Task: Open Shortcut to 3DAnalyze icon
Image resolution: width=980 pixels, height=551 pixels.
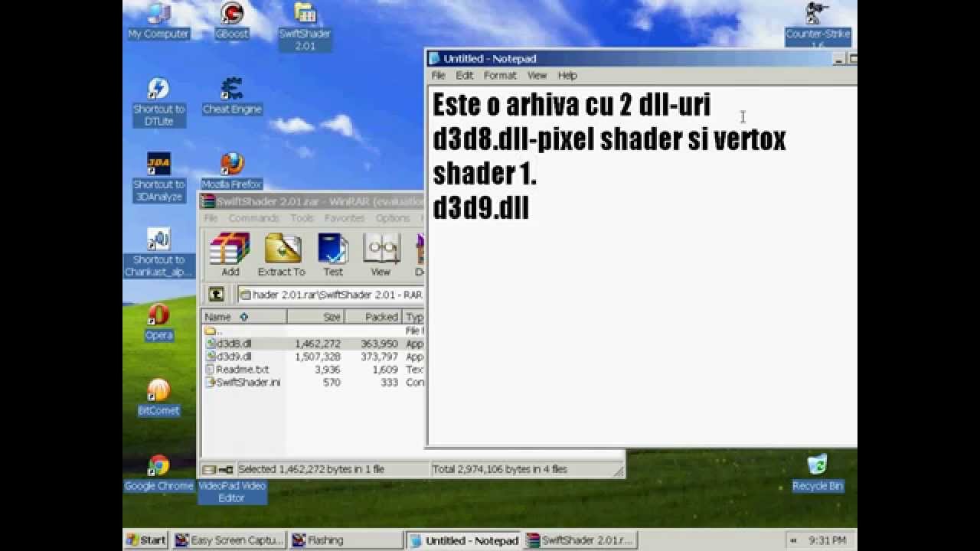Action: (158, 177)
